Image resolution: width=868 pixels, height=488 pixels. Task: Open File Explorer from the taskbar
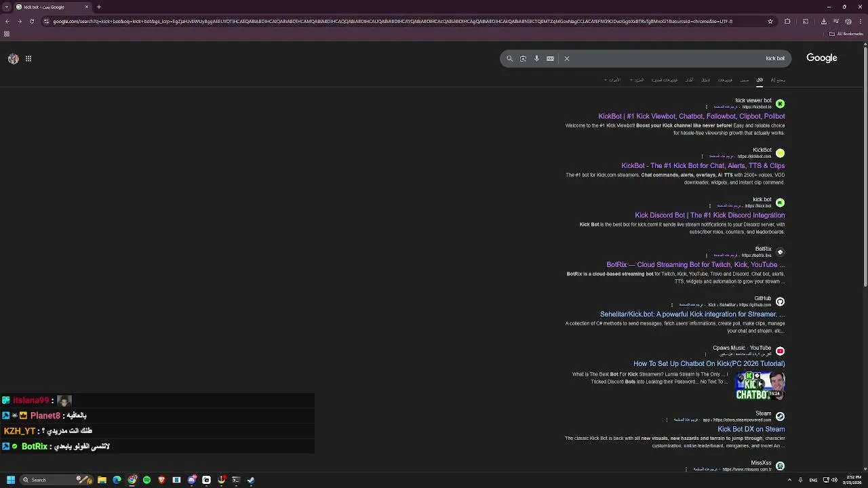coord(102,480)
